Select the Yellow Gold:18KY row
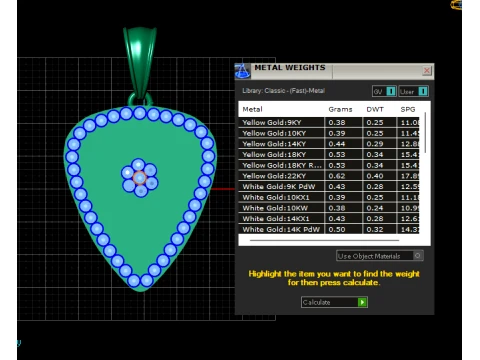Viewport: 480px width, 360px height. pyautogui.click(x=328, y=154)
